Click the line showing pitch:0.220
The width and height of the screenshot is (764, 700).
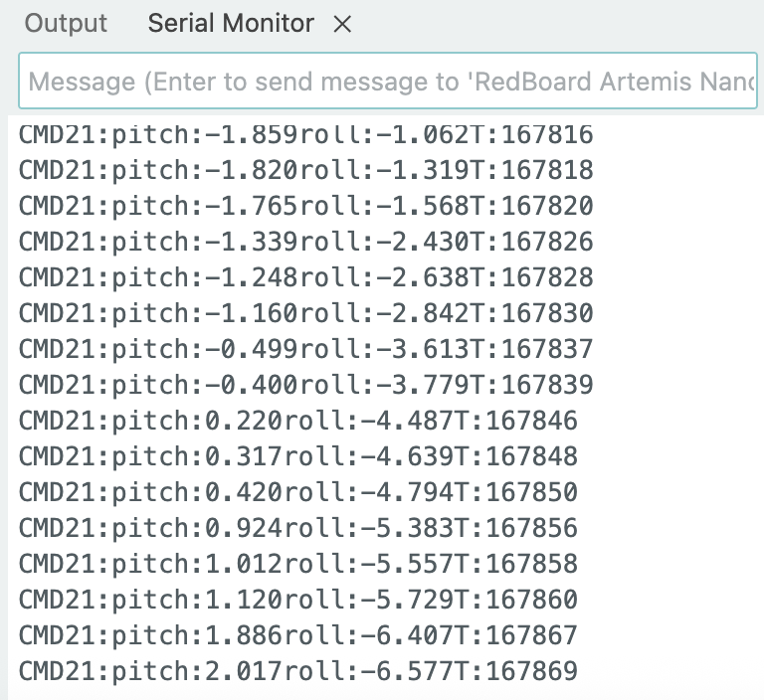click(x=297, y=421)
